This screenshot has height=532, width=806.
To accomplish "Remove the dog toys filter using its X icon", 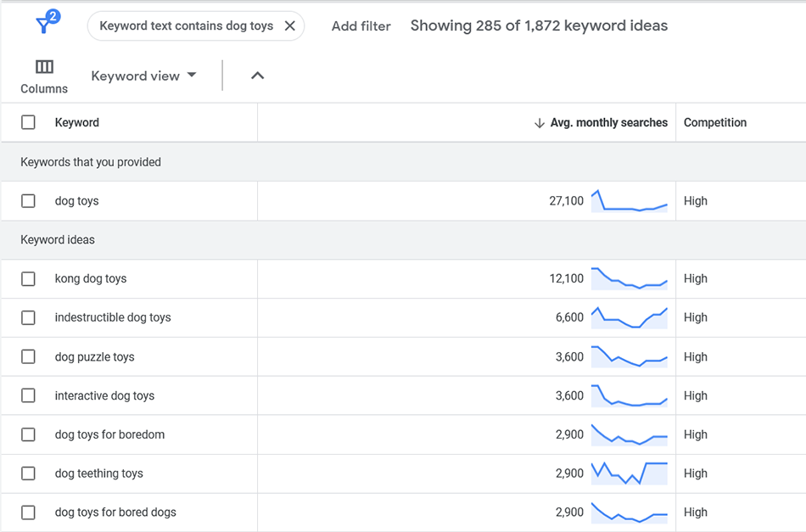I will (x=290, y=25).
